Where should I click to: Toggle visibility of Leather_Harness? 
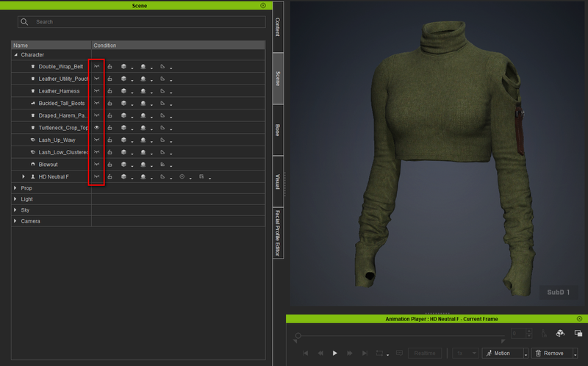click(x=97, y=91)
